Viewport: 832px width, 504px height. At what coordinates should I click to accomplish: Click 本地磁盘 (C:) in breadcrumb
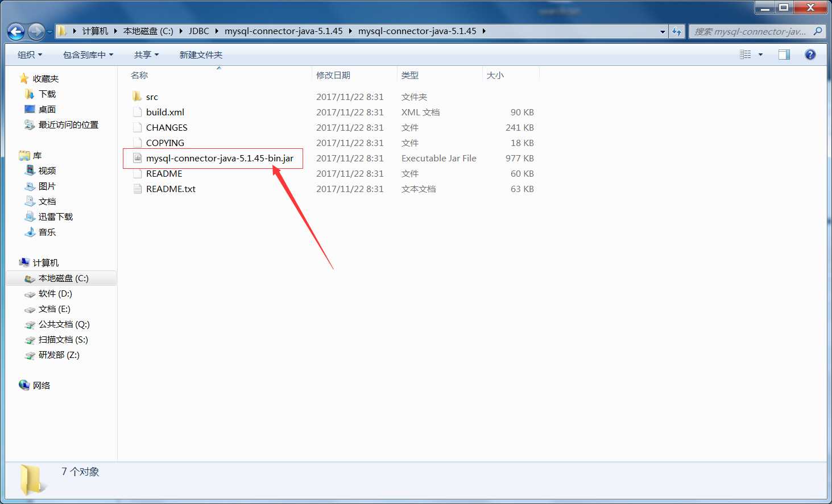148,31
